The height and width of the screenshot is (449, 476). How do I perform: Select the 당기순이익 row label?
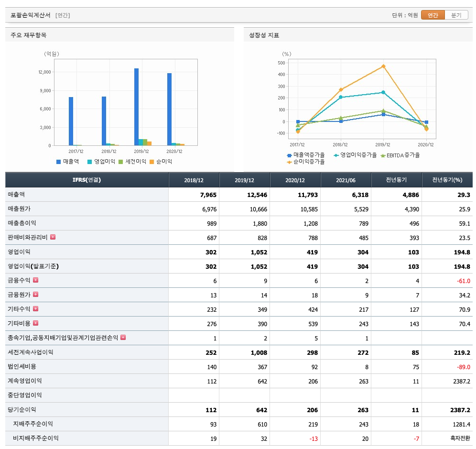tap(22, 409)
